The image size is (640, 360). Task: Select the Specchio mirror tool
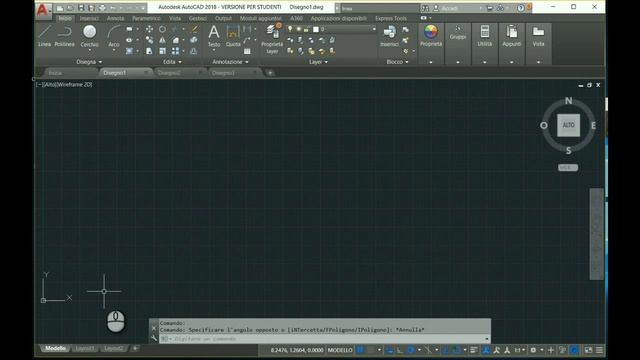162,40
